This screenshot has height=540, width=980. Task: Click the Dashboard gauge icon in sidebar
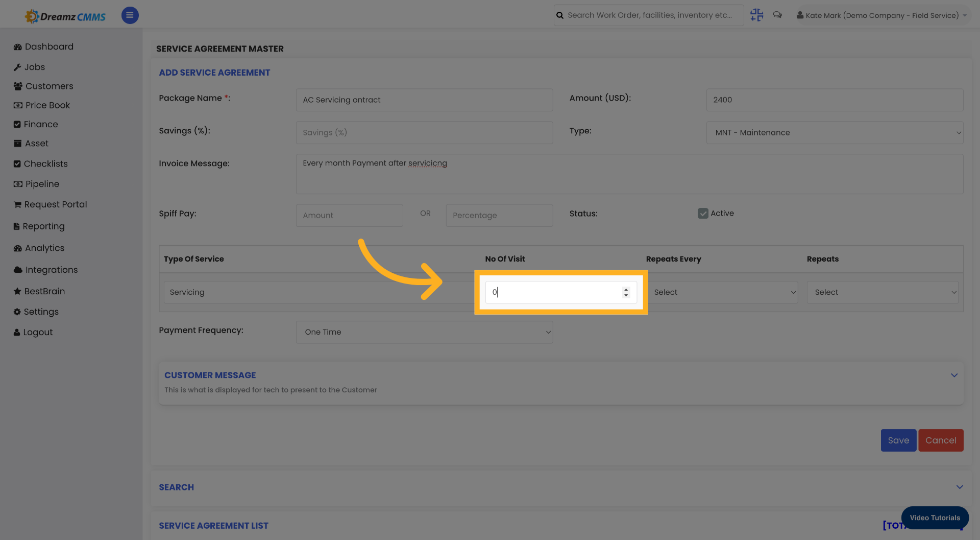[17, 47]
